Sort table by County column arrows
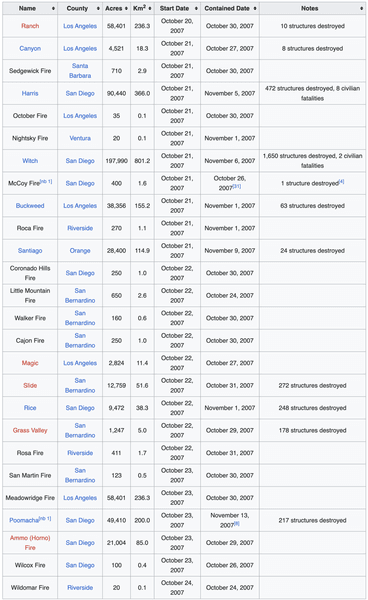The width and height of the screenshot is (368, 600). coord(98,8)
